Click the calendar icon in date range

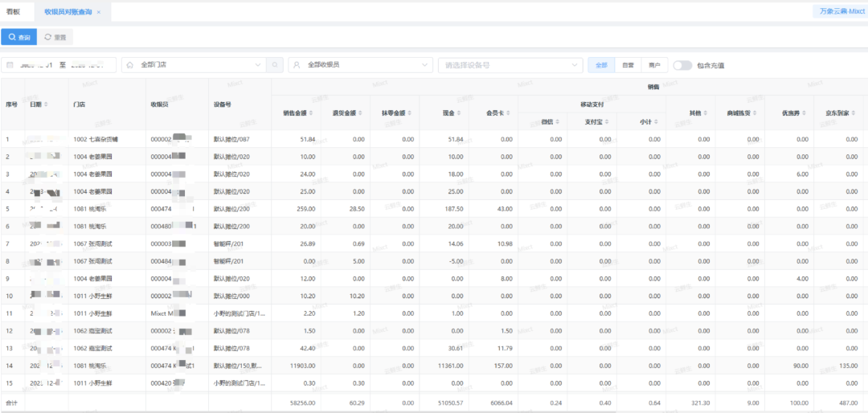(x=10, y=65)
